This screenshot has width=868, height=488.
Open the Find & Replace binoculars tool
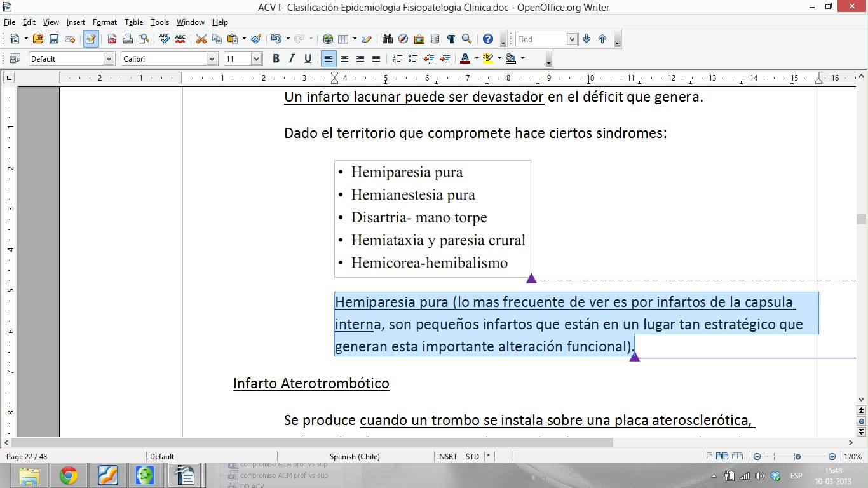pyautogui.click(x=387, y=39)
